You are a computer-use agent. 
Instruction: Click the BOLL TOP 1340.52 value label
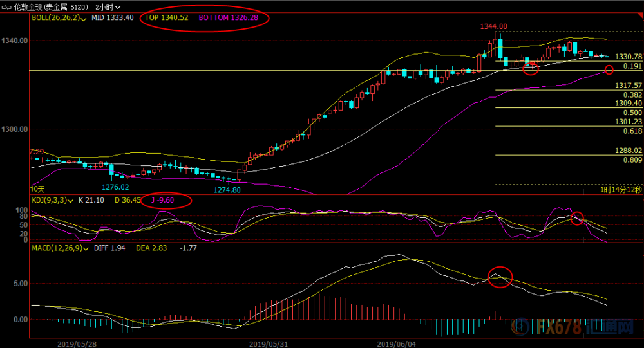[166, 17]
